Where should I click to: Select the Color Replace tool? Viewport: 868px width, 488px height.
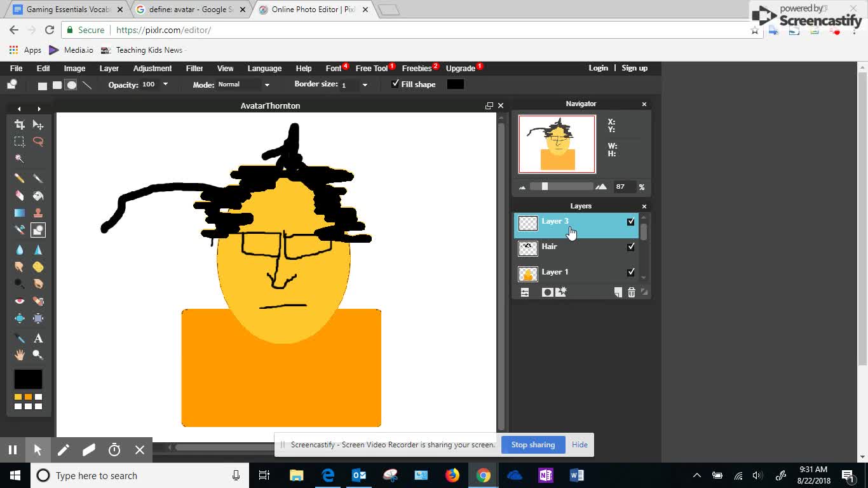pos(20,230)
